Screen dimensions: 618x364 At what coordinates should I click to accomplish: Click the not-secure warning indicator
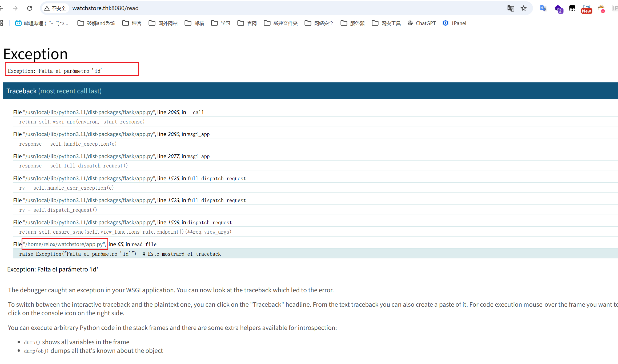55,8
